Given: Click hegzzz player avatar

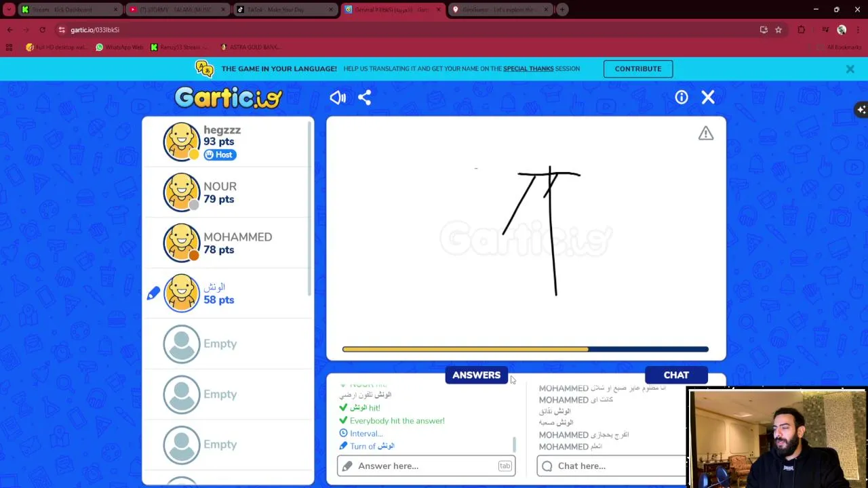Looking at the screenshot, I should click(x=182, y=142).
